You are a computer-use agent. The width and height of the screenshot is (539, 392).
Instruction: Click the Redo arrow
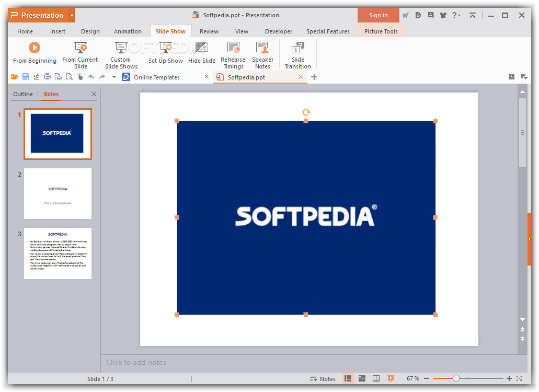(102, 77)
